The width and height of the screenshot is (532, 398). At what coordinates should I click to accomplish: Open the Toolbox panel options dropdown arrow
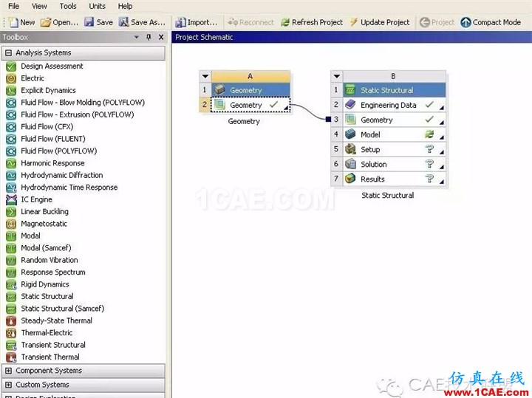(x=137, y=37)
